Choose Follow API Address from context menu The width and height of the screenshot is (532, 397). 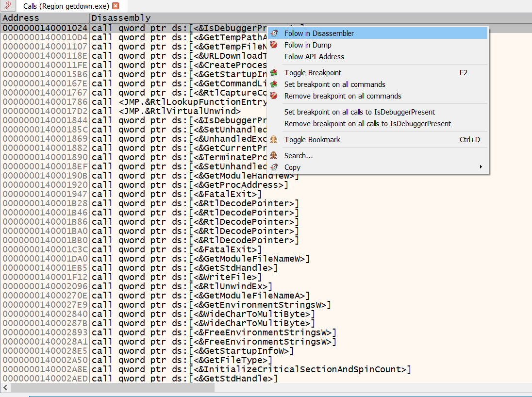pyautogui.click(x=314, y=57)
